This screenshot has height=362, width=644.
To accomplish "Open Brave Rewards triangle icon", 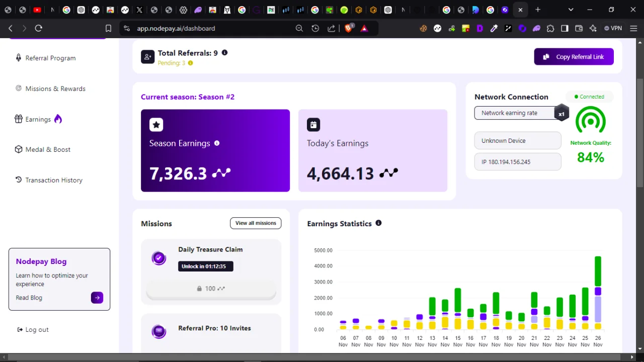I will 364,29.
